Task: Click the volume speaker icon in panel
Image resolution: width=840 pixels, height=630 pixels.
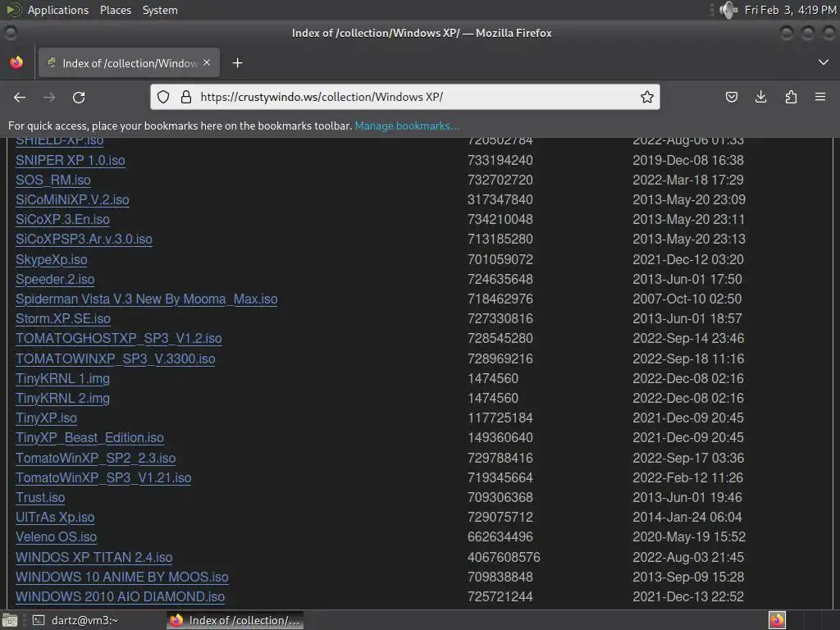Action: pyautogui.click(x=728, y=10)
